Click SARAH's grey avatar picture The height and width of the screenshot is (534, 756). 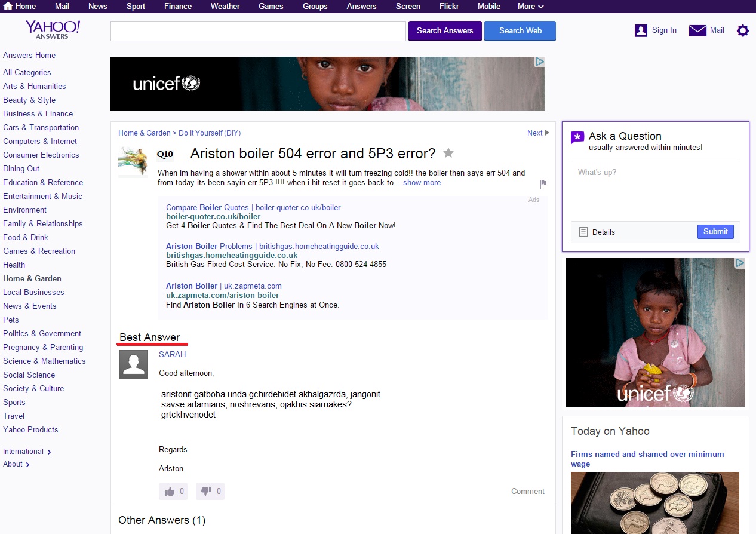tap(134, 364)
